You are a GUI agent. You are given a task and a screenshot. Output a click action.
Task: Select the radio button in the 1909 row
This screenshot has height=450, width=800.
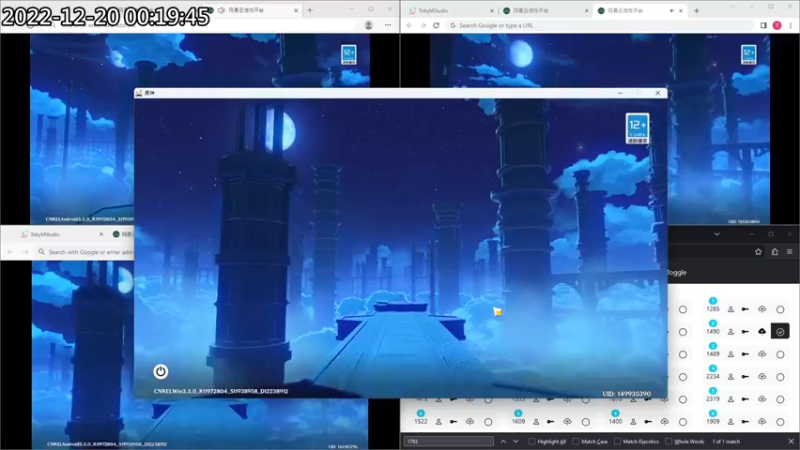click(780, 421)
